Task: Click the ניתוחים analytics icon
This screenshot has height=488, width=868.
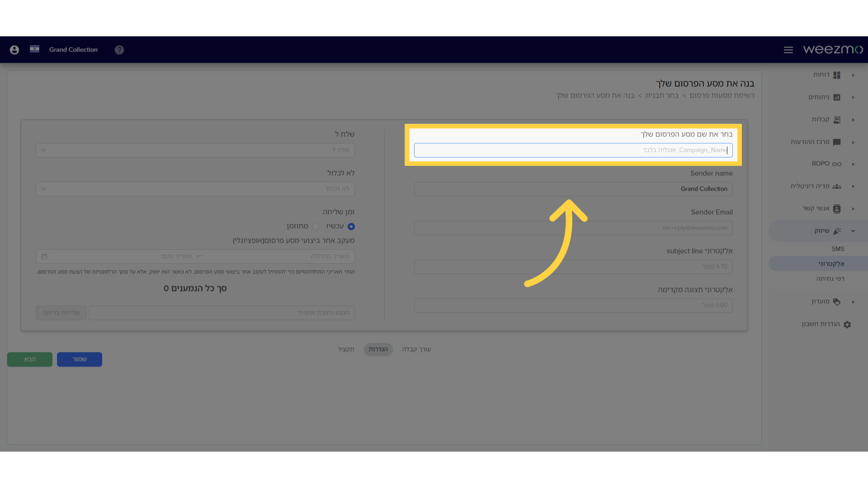Action: 837,97
